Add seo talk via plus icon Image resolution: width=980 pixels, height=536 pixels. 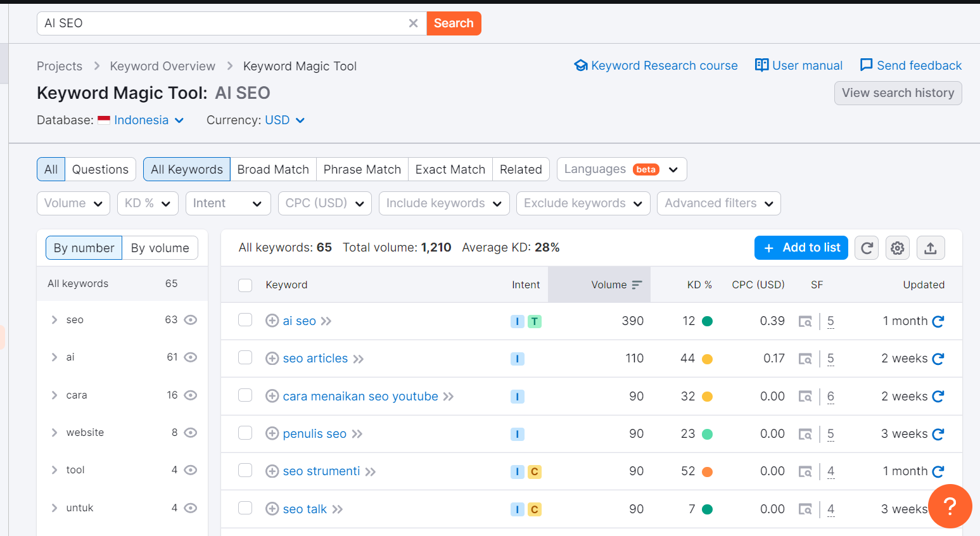click(272, 509)
